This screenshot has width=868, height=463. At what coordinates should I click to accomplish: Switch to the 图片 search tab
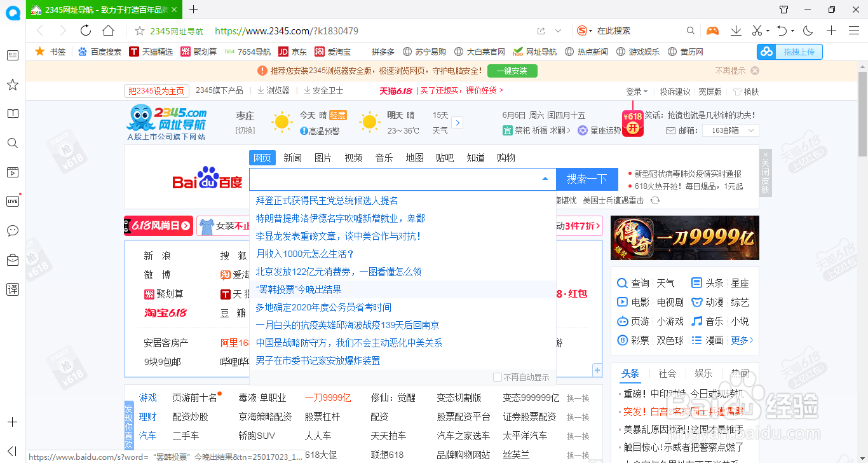[x=323, y=158]
